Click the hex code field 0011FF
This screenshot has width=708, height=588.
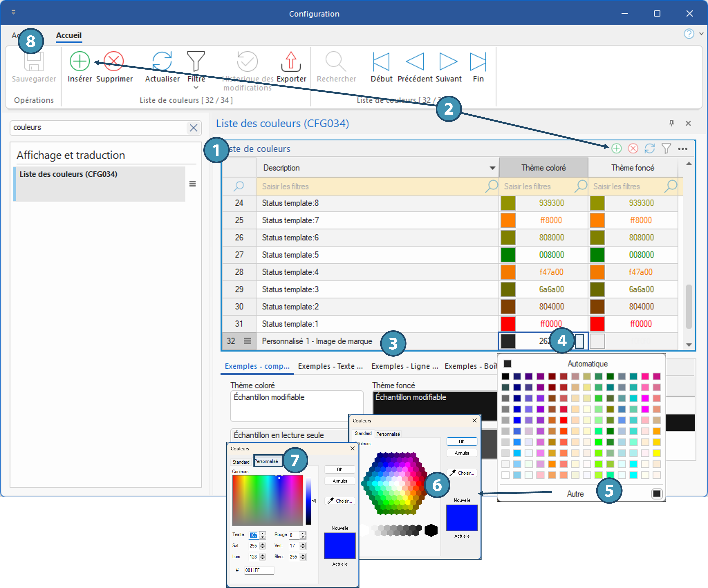point(259,570)
